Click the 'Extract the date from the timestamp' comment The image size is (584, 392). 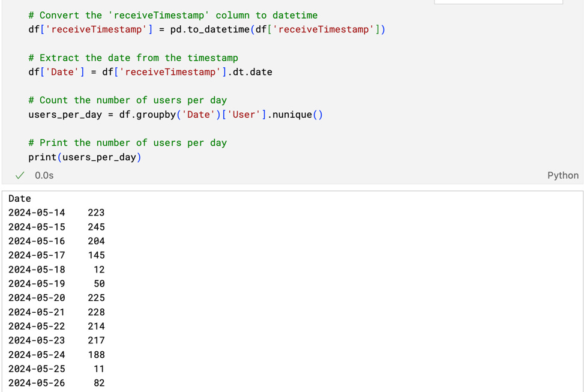pyautogui.click(x=133, y=58)
